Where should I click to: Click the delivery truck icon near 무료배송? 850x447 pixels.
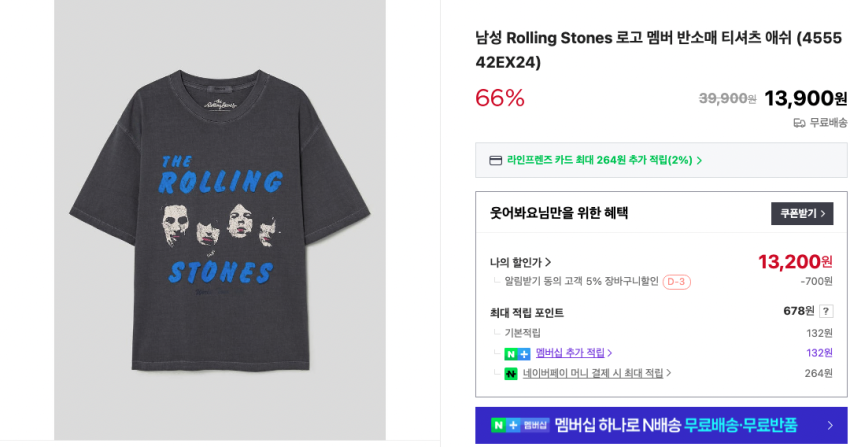[x=799, y=123]
